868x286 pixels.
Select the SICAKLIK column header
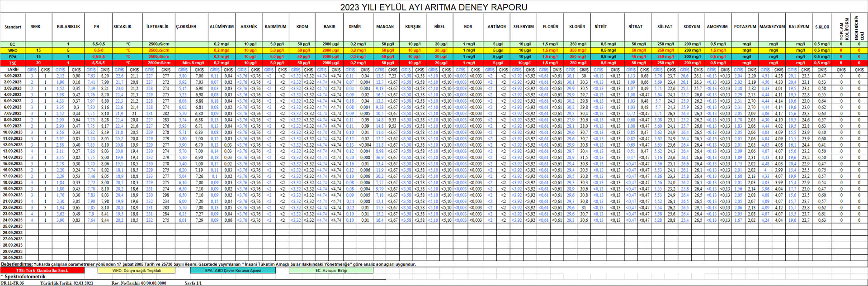pyautogui.click(x=123, y=27)
